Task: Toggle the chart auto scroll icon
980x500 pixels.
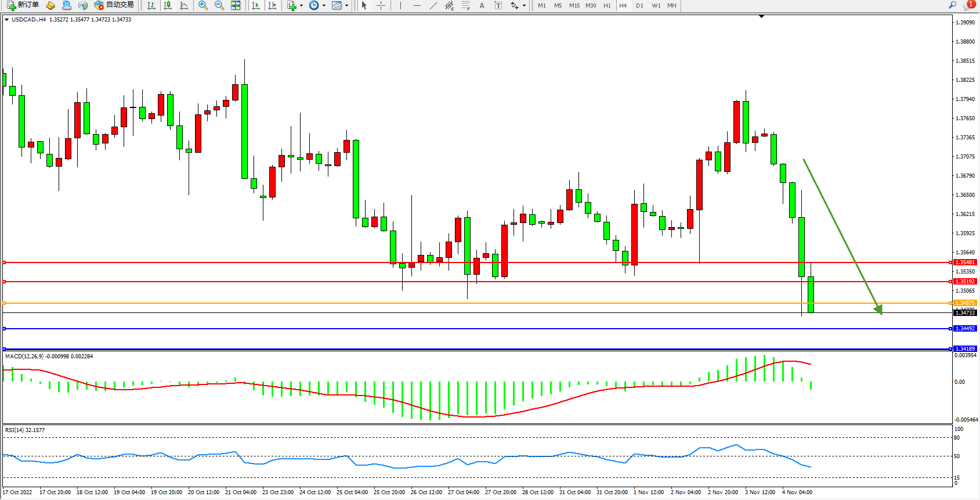Action: pos(256,5)
